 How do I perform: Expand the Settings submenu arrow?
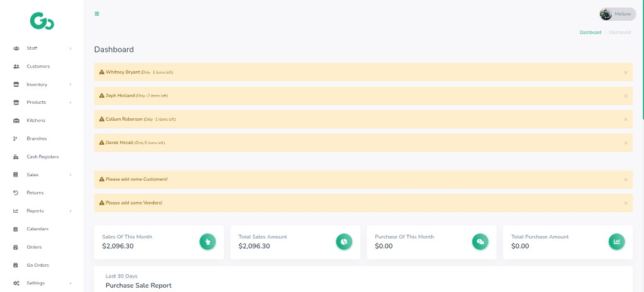70,283
